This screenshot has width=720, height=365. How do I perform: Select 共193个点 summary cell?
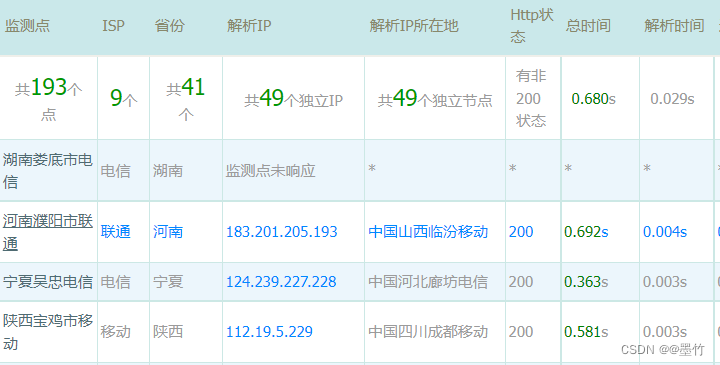coord(48,98)
